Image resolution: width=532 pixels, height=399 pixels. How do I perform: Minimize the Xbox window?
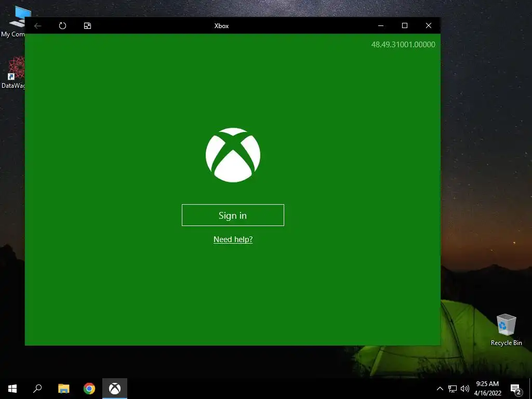pos(381,25)
